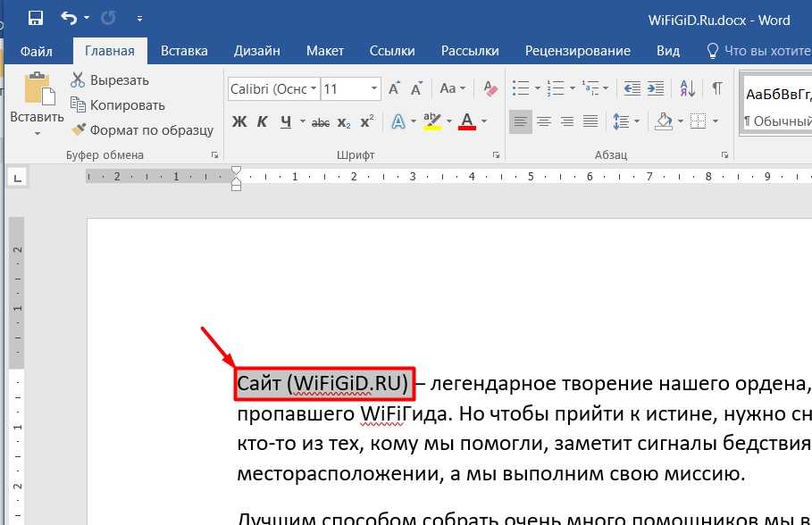Viewport: 812px width, 525px height.
Task: Click the highlighted text Сайт (WiFiGiD.RU)
Action: point(324,384)
